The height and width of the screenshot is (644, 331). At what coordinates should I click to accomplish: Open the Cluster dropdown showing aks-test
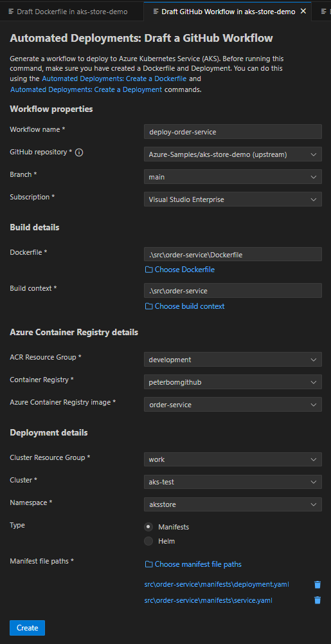click(x=233, y=482)
